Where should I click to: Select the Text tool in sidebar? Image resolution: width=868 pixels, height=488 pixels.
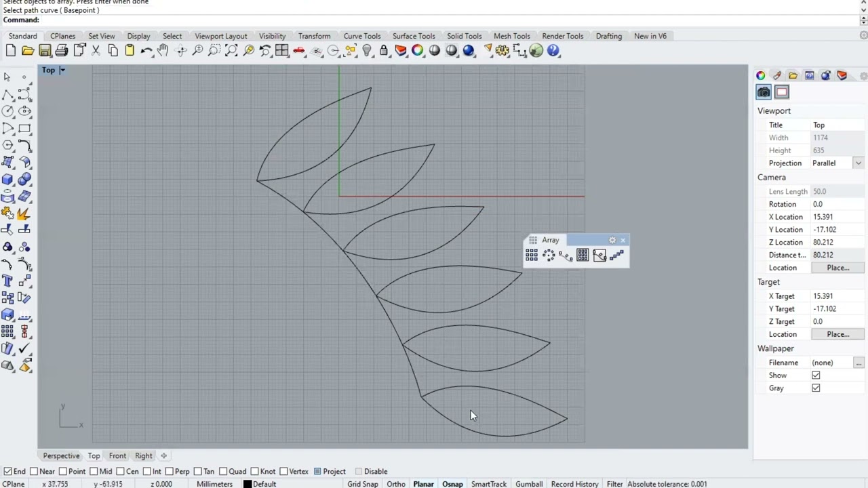tap(7, 281)
